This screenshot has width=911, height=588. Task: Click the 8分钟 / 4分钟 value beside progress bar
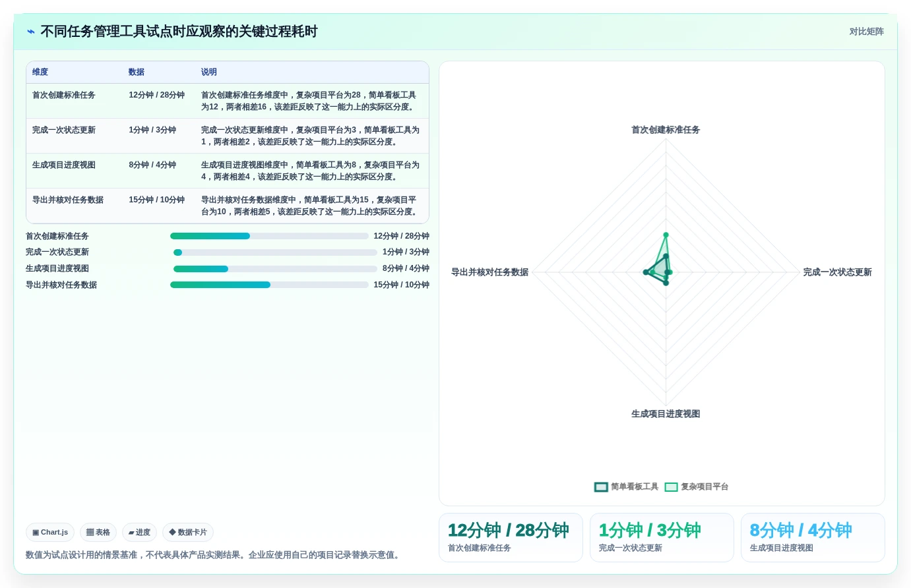click(406, 269)
